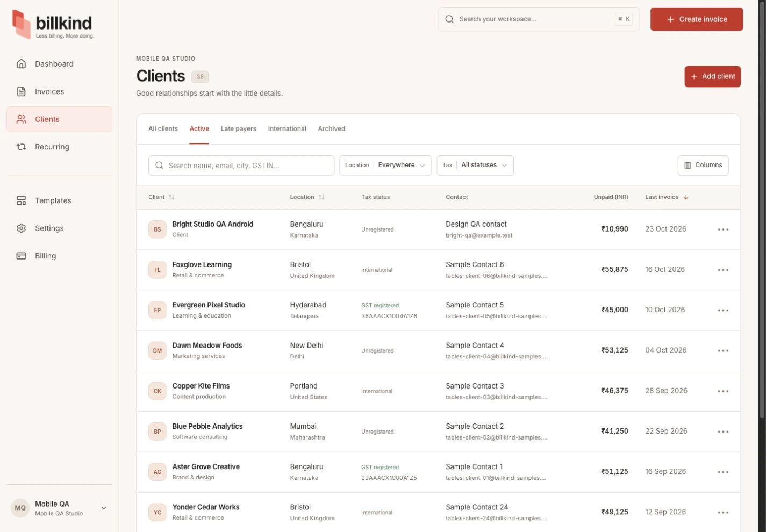Open the Billing card icon
This screenshot has width=766, height=532.
(x=22, y=256)
